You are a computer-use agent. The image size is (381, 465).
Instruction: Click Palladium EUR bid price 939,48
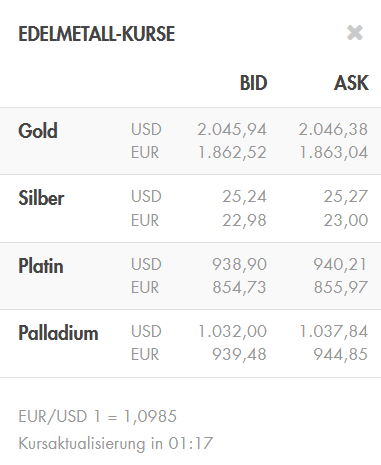click(239, 354)
